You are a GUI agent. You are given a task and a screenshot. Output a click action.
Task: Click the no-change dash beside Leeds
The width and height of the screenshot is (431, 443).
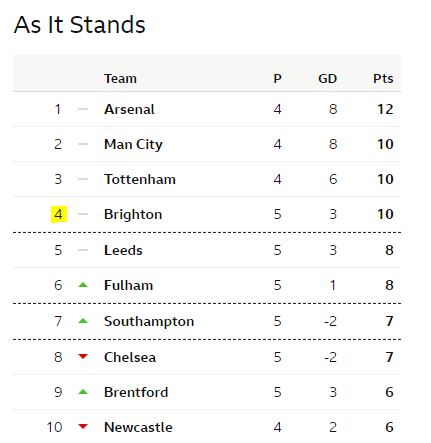[x=83, y=250]
